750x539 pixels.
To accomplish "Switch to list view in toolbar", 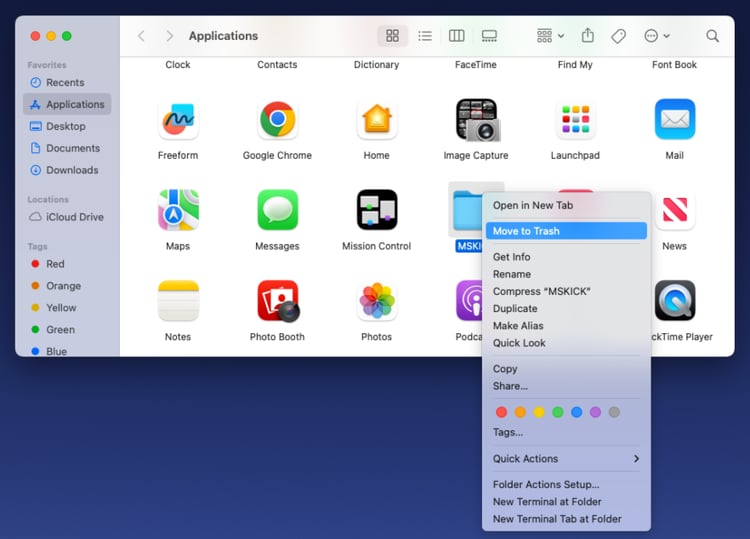I will [x=425, y=36].
